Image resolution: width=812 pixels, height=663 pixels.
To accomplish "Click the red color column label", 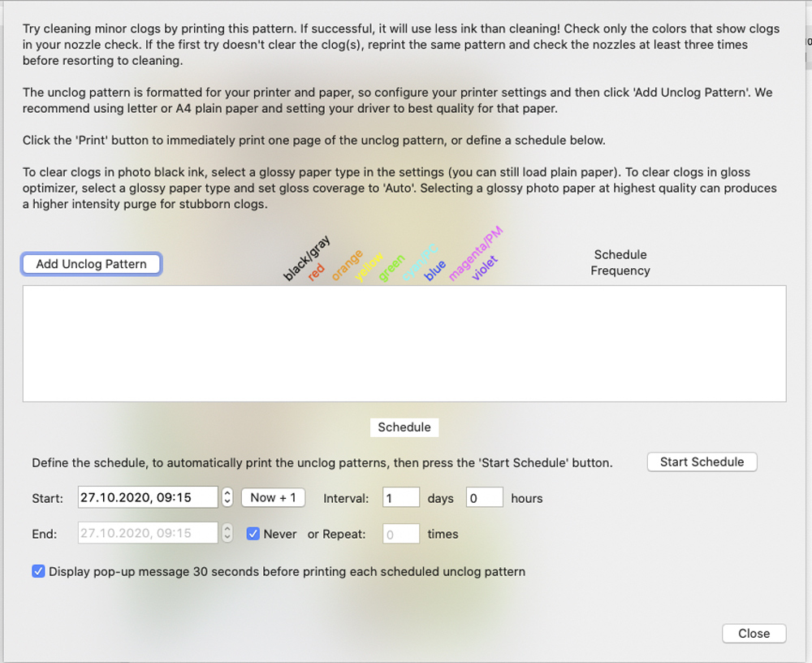I will (x=317, y=272).
